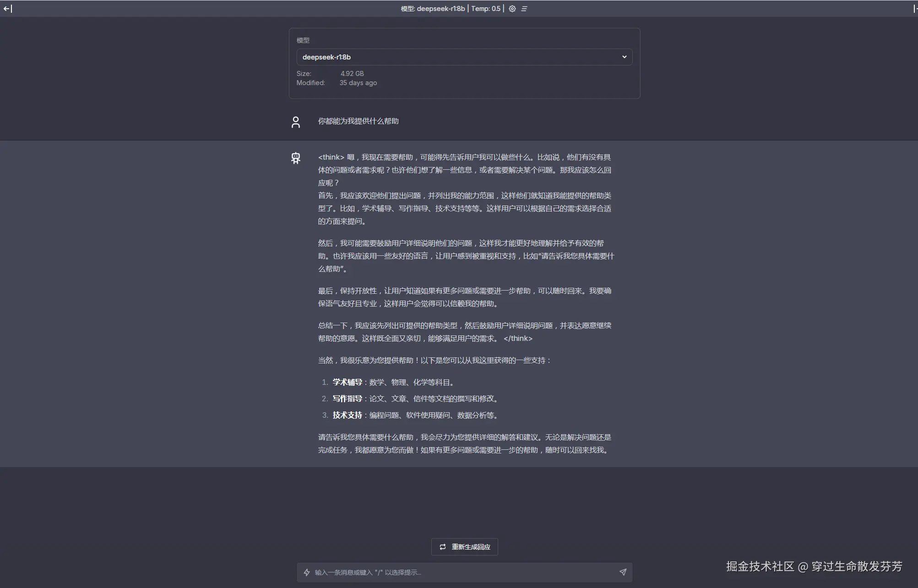Click the lightning bolt prompt icon
918x588 pixels.
307,572
